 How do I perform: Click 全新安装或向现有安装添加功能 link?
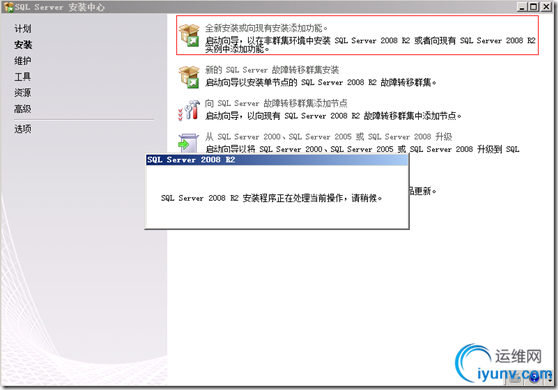pos(266,28)
